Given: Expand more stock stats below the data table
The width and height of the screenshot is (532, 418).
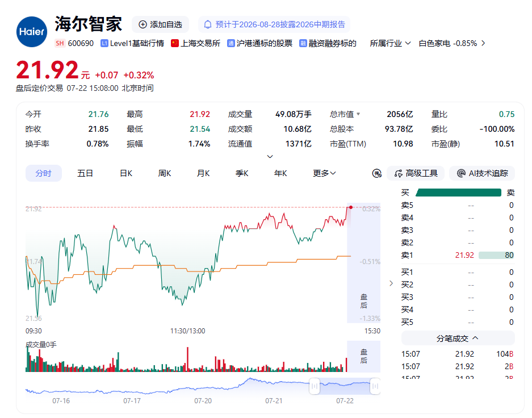Looking at the screenshot, I should click(270, 156).
